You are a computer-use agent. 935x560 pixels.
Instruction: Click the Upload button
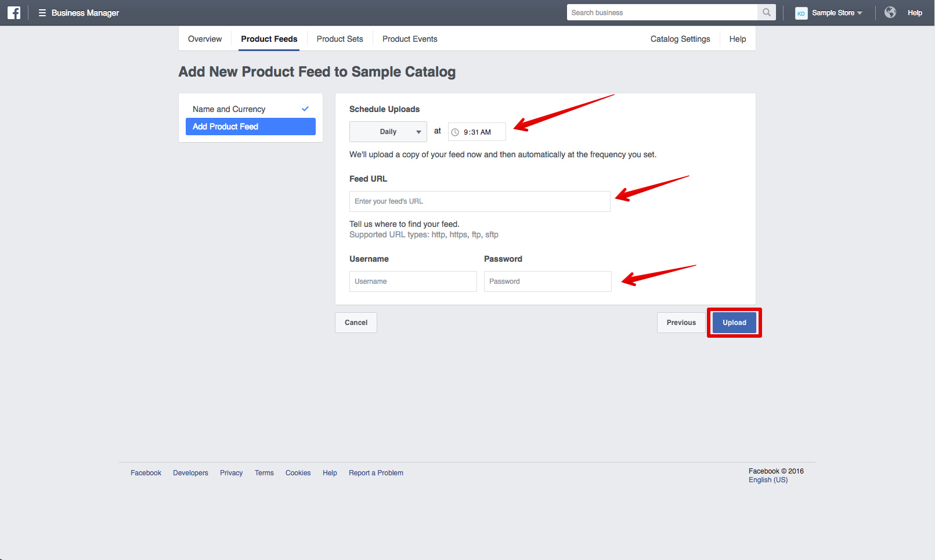pos(734,322)
